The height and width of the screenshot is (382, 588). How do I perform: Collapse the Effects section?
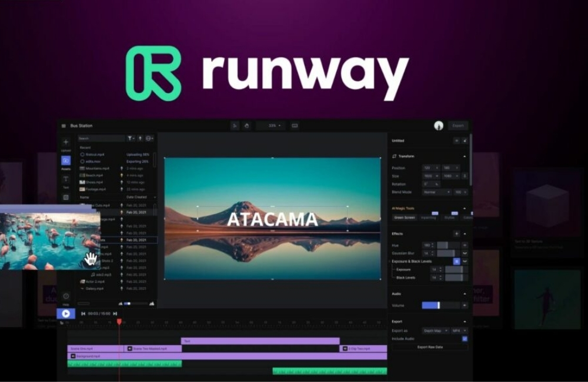click(465, 234)
